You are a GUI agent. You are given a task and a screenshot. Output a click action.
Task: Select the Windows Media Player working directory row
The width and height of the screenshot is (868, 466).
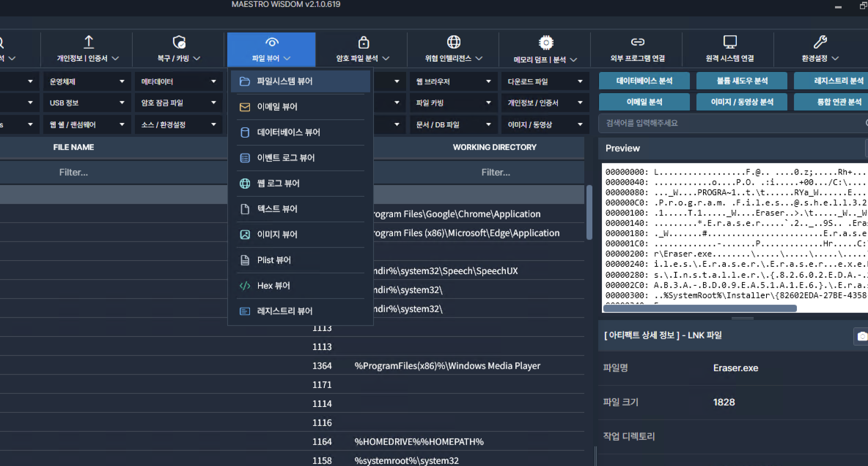click(292, 366)
